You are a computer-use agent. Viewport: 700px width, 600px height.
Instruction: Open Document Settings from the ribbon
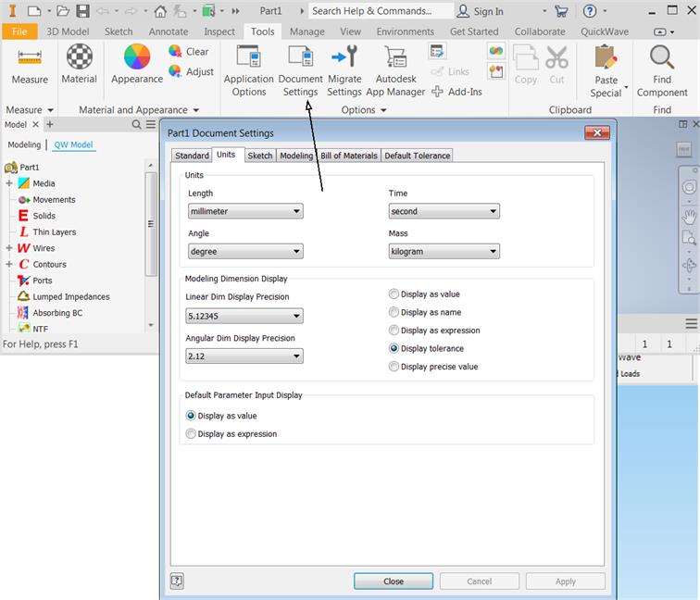click(300, 71)
